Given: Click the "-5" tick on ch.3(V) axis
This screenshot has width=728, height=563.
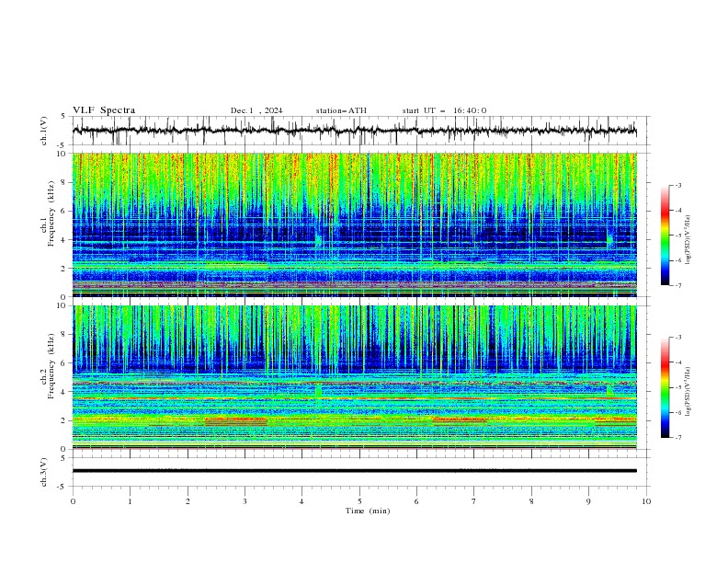Looking at the screenshot, I should point(63,487).
